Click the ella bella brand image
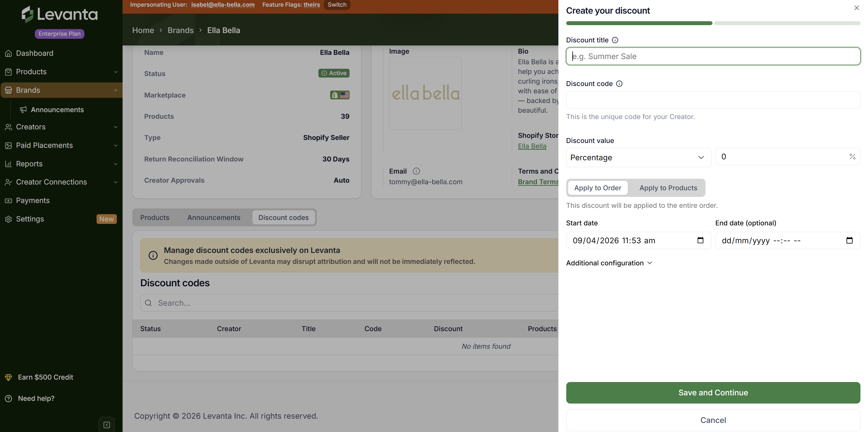Viewport: 868px width, 432px height. (x=425, y=93)
